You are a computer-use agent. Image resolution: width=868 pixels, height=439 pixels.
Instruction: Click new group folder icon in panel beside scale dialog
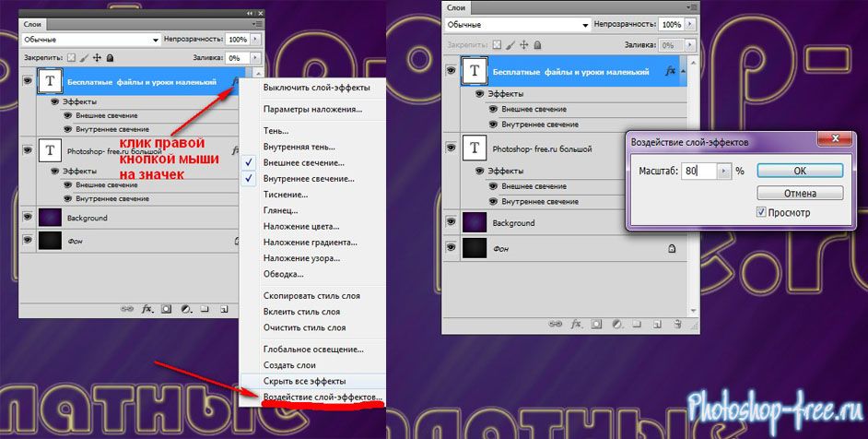click(638, 324)
